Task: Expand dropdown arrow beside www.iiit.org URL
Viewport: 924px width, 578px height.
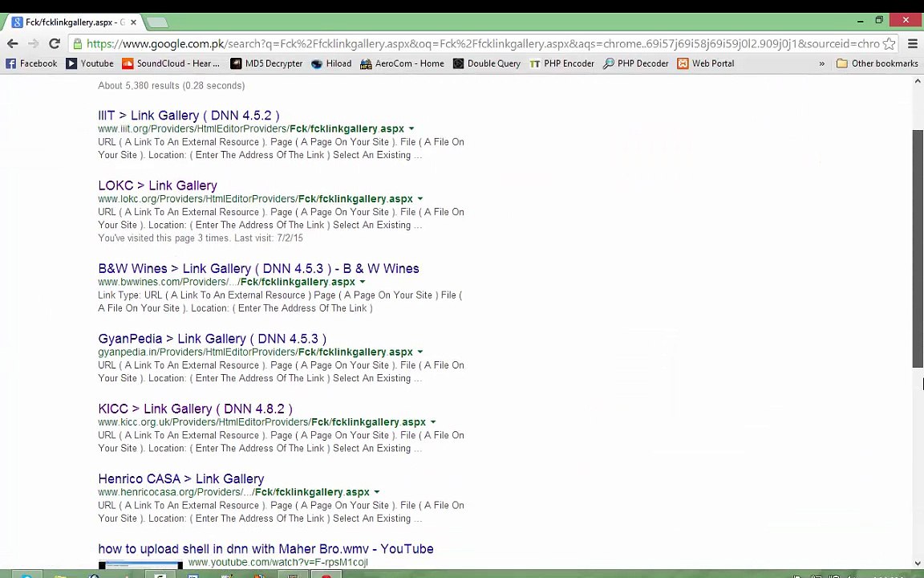Action: click(x=411, y=128)
